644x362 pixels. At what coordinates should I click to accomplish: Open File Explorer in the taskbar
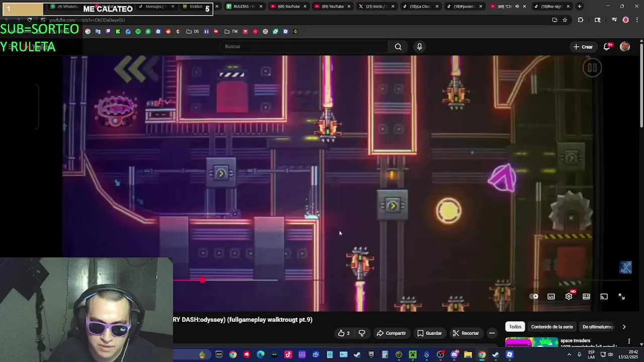(468, 355)
